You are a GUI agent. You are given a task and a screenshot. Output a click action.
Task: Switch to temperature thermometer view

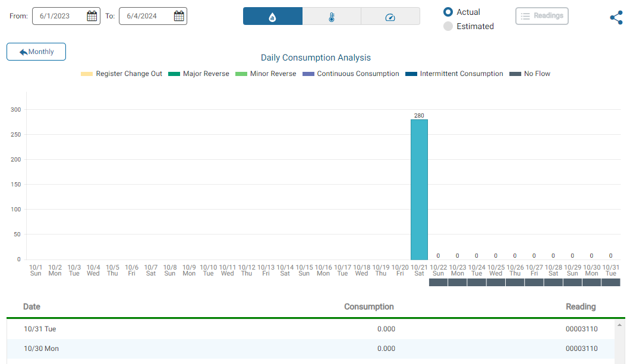pos(332,17)
